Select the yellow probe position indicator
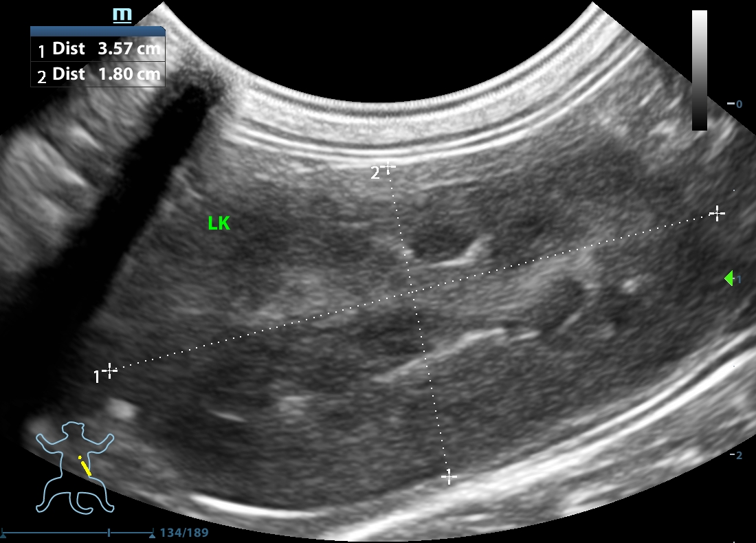756x543 pixels. [x=85, y=466]
